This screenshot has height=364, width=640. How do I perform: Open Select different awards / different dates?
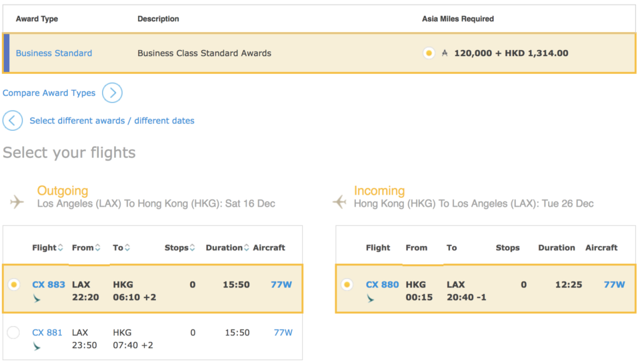[x=112, y=121]
